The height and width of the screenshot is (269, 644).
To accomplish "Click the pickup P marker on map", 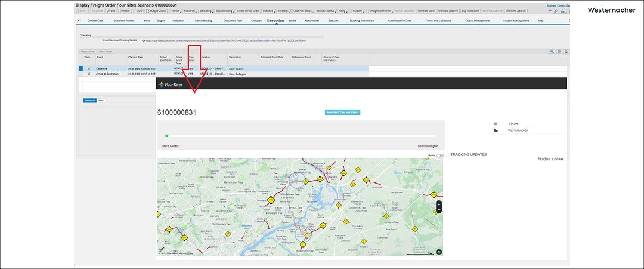I will pos(296,175).
